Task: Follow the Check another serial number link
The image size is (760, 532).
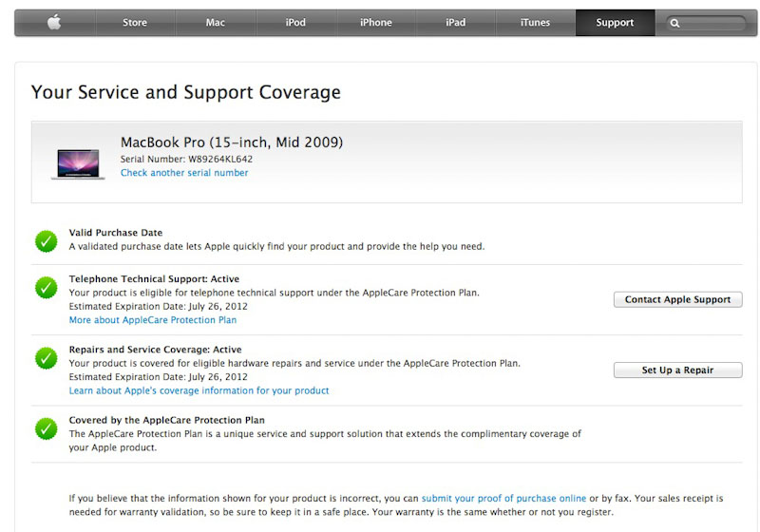Action: 184,173
